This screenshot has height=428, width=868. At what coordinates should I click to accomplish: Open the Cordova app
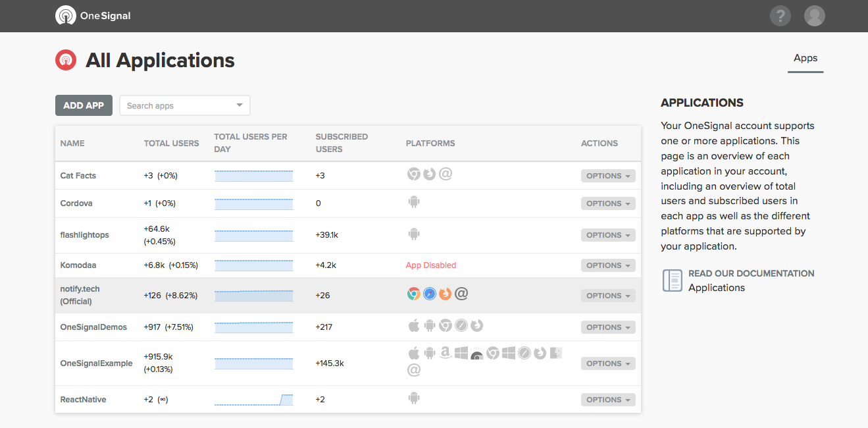[76, 203]
